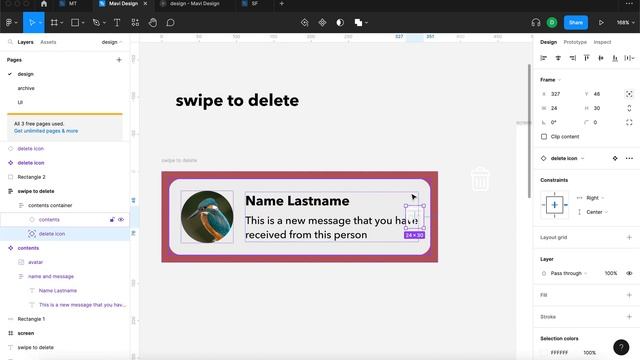The image size is (640, 360).
Task: Open the help question mark button
Action: [621, 347]
